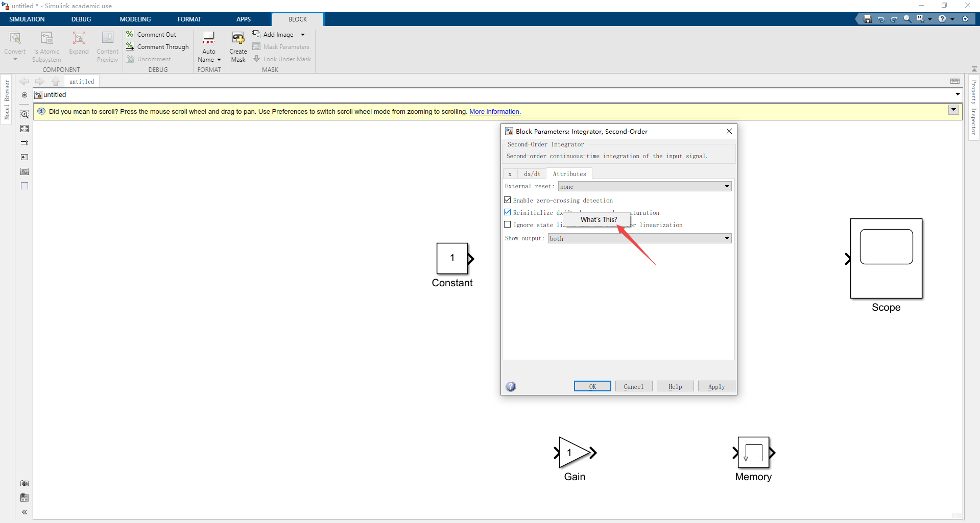980x523 pixels.
Task: Click the untitled model breadcrumb path
Action: tap(55, 94)
